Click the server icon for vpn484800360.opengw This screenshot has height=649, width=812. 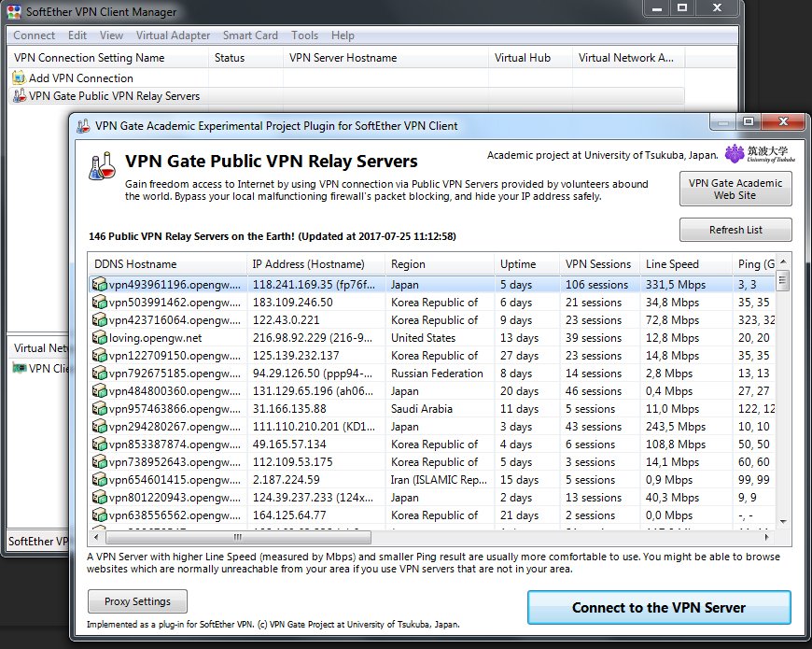(99, 391)
